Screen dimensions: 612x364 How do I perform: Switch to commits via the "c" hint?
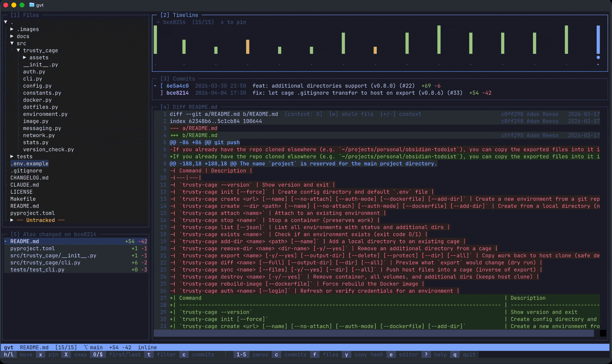tap(184, 355)
